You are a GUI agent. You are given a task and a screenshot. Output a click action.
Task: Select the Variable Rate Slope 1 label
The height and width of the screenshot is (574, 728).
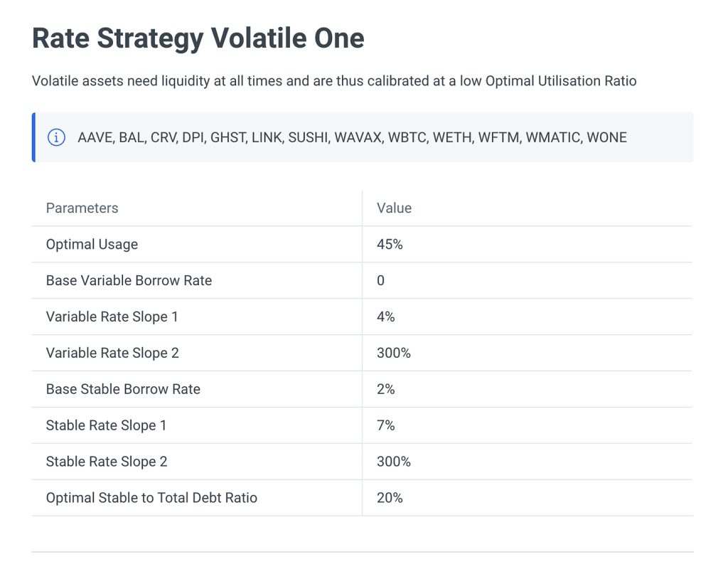112,317
